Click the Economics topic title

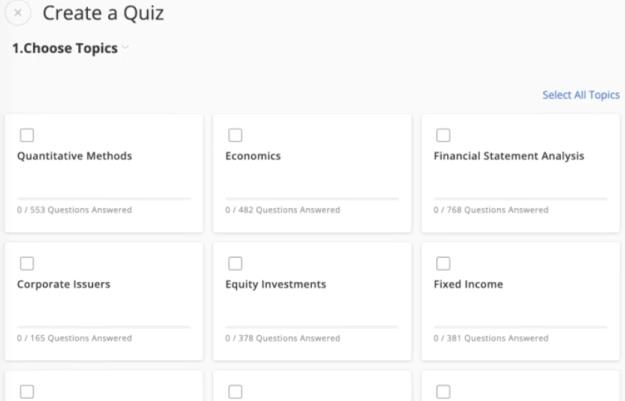tap(253, 156)
